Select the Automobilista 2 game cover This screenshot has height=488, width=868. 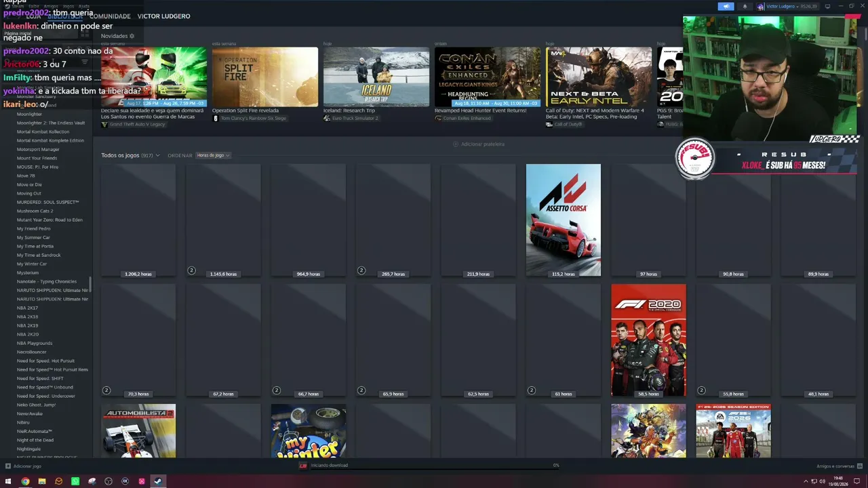pyautogui.click(x=138, y=431)
